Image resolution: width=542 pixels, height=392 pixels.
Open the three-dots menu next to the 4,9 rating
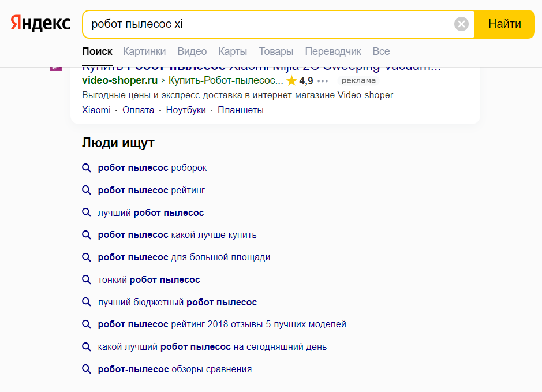323,81
